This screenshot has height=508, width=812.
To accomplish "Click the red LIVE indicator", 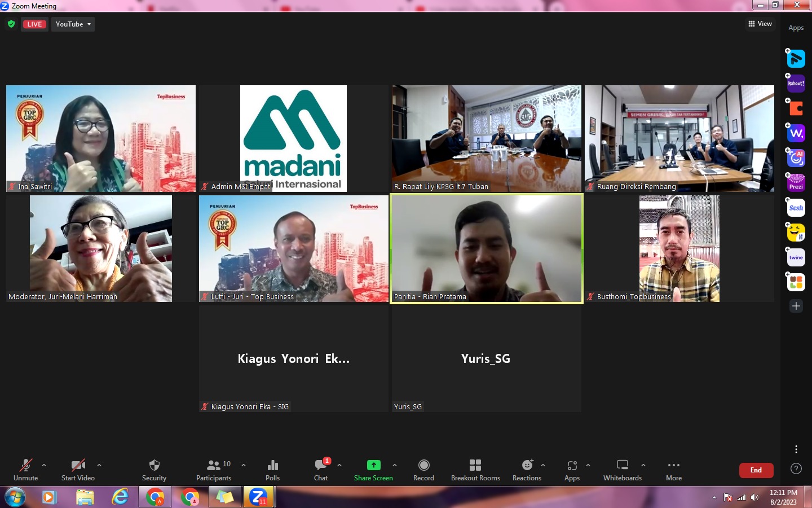I will 34,24.
